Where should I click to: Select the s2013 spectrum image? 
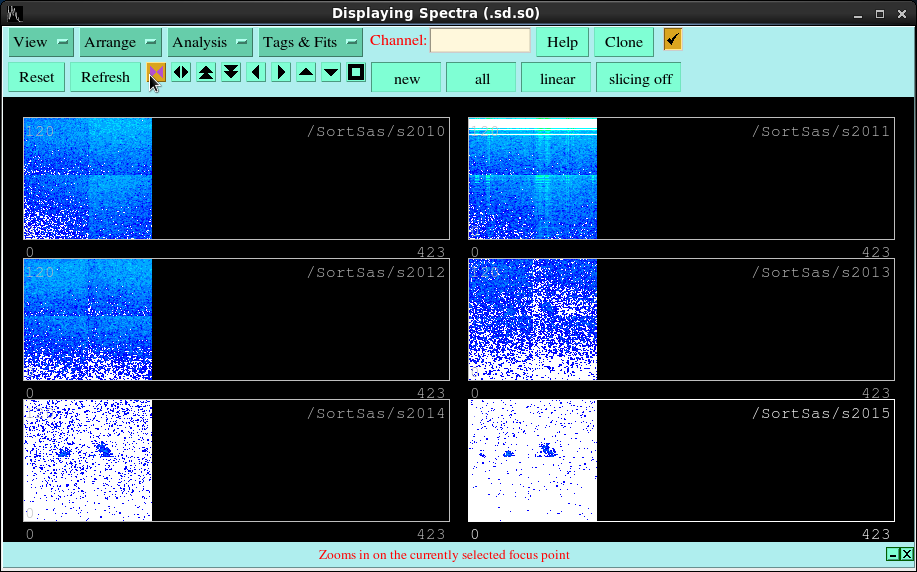point(533,319)
